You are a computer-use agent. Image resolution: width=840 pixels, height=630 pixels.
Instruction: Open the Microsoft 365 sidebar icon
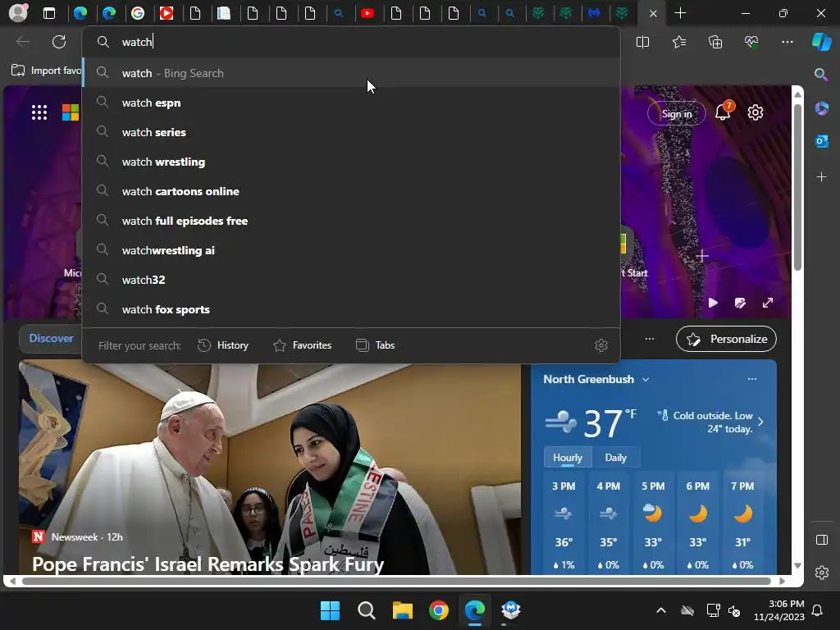821,108
